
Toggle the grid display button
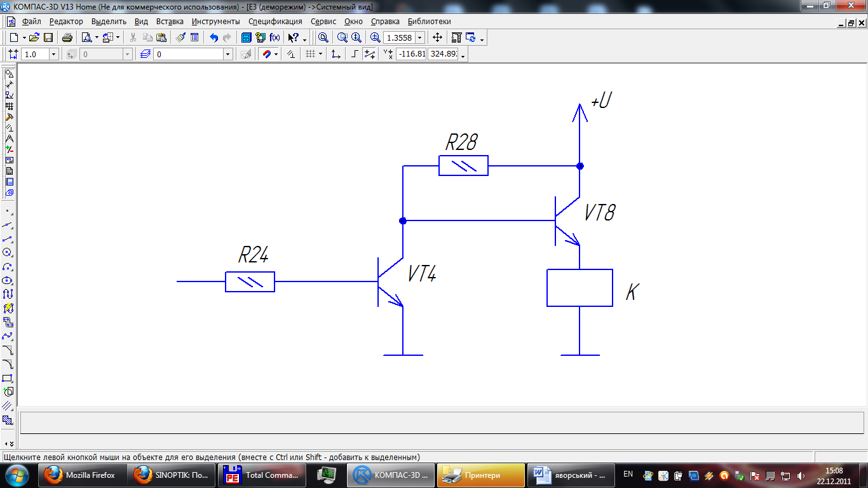310,55
